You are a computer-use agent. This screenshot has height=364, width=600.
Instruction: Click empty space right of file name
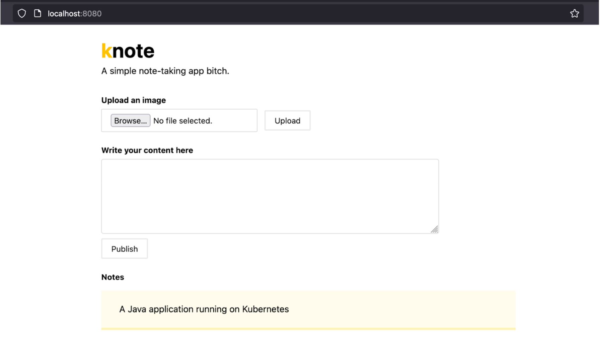pyautogui.click(x=234, y=121)
